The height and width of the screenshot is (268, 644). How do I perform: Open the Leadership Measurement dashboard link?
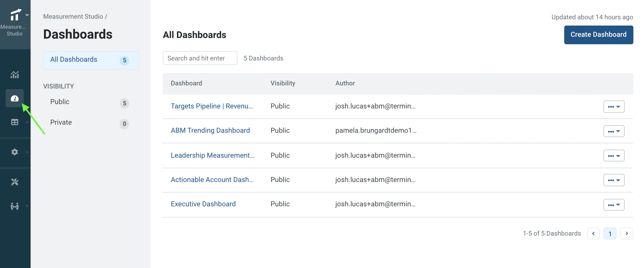[x=213, y=155]
